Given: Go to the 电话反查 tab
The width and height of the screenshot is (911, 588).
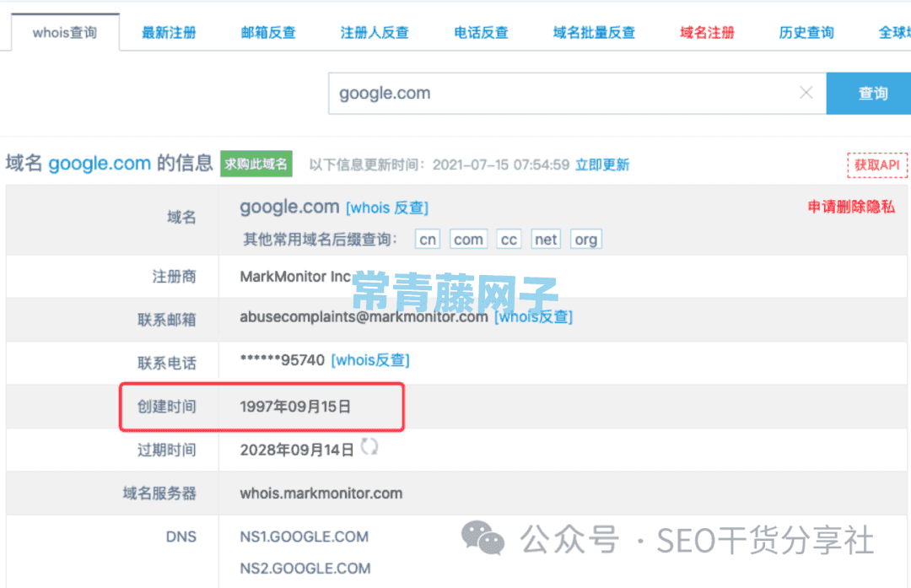Looking at the screenshot, I should coord(481,33).
